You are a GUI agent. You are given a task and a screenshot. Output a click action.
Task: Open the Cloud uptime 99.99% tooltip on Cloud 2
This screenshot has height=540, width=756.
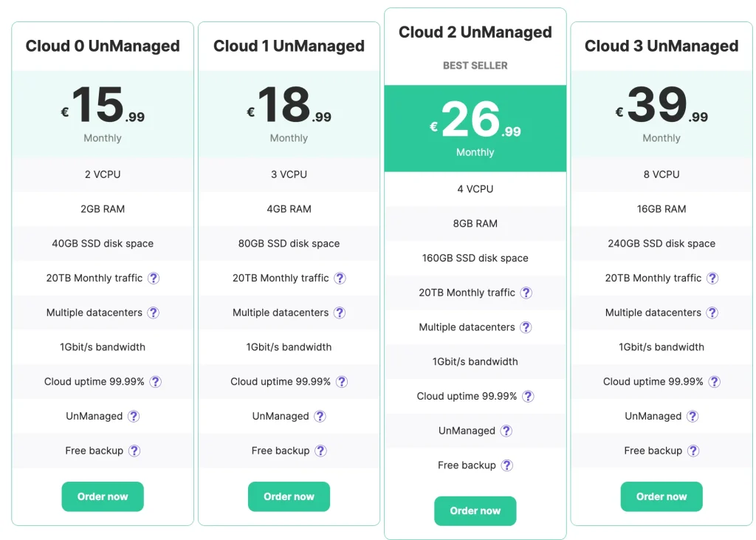[x=528, y=396]
